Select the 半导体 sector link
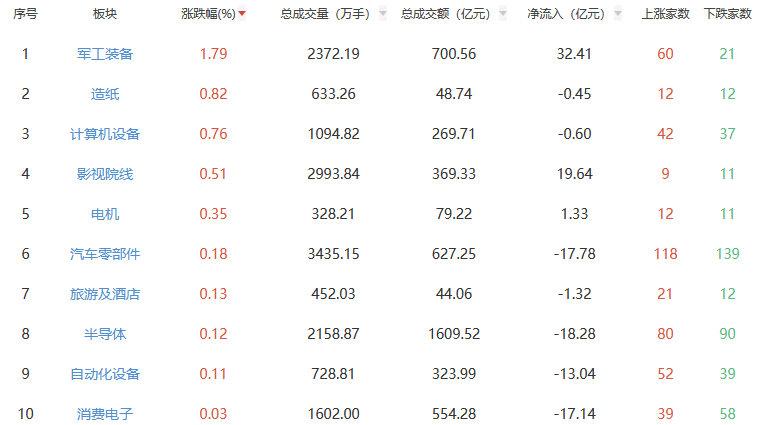Image resolution: width=760 pixels, height=425 pixels. pyautogui.click(x=105, y=334)
